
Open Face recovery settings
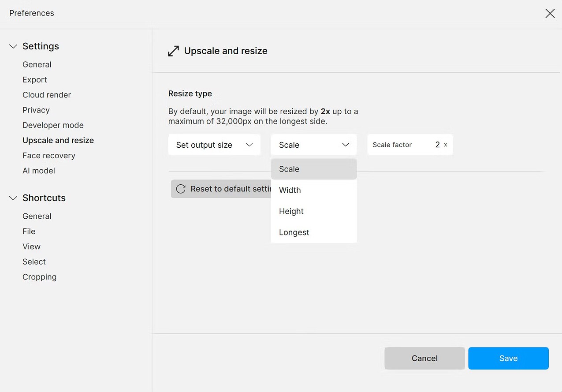click(x=49, y=156)
